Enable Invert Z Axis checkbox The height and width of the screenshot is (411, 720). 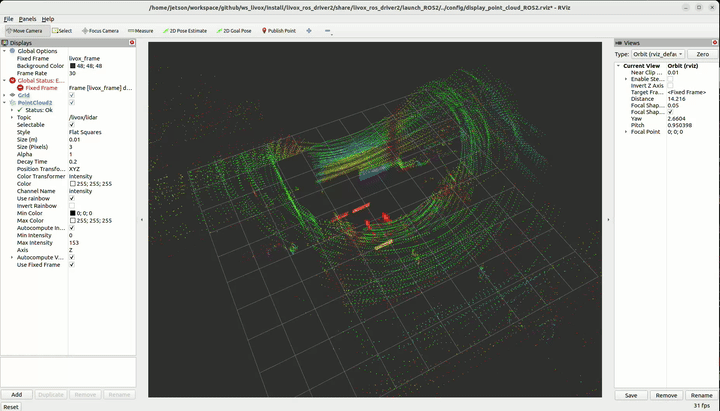pyautogui.click(x=670, y=85)
